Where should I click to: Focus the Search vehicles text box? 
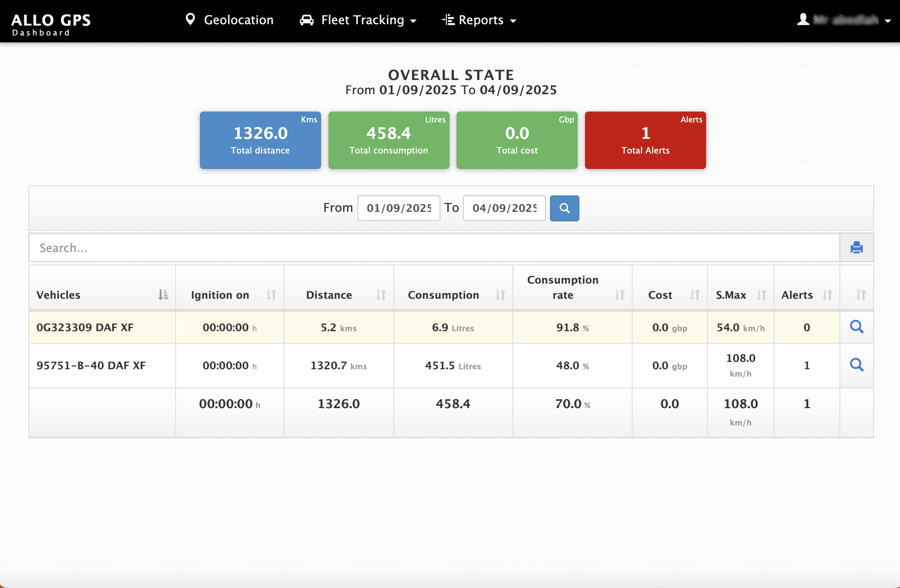coord(434,248)
